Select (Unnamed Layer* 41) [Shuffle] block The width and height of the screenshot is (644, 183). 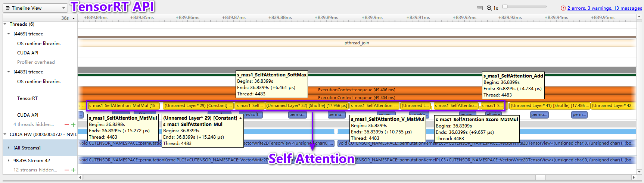tap(550, 106)
